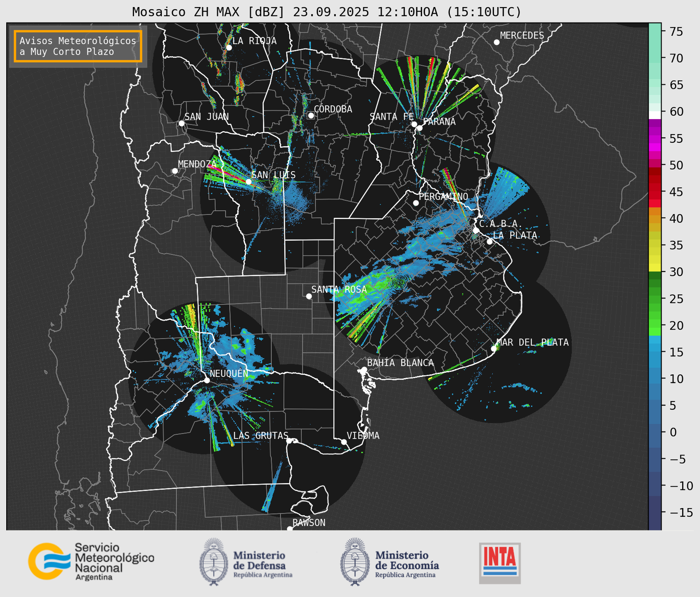Click the CÓRDOBA label text
Image resolution: width=700 pixels, height=597 pixels.
333,109
